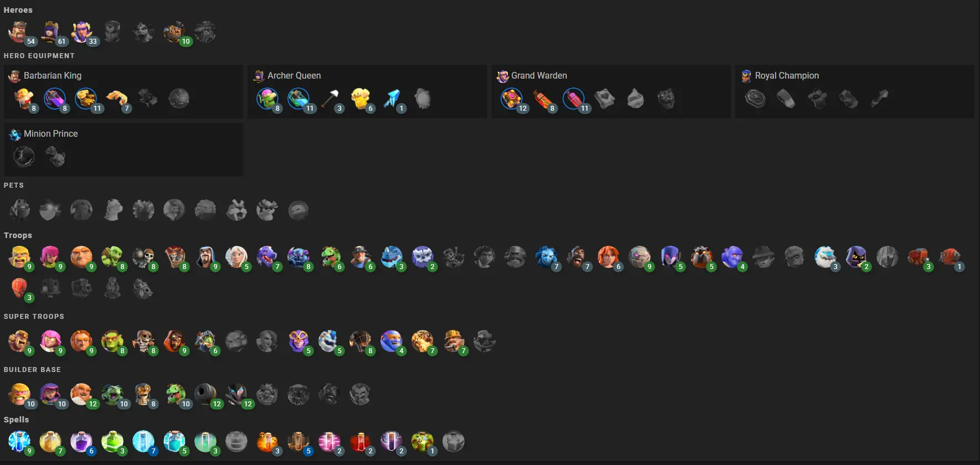Click the Night Witch builder base troop
This screenshot has width=980, height=465.
pyautogui.click(x=236, y=394)
